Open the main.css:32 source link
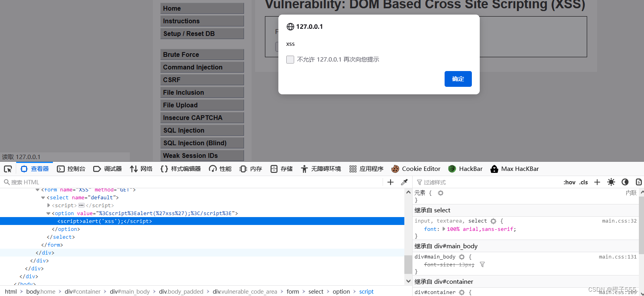 coord(619,221)
